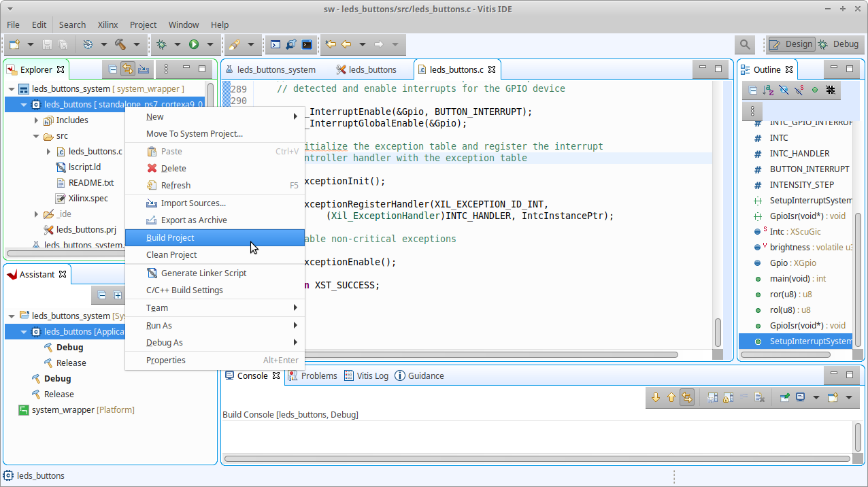This screenshot has width=868, height=487.
Task: Click the Save icon in main toolbar
Action: [x=48, y=44]
